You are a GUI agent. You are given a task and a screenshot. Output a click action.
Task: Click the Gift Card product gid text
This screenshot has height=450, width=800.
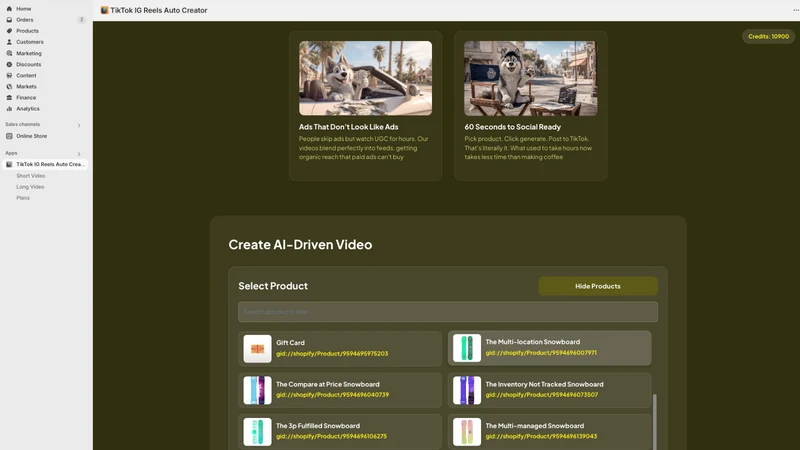point(332,354)
